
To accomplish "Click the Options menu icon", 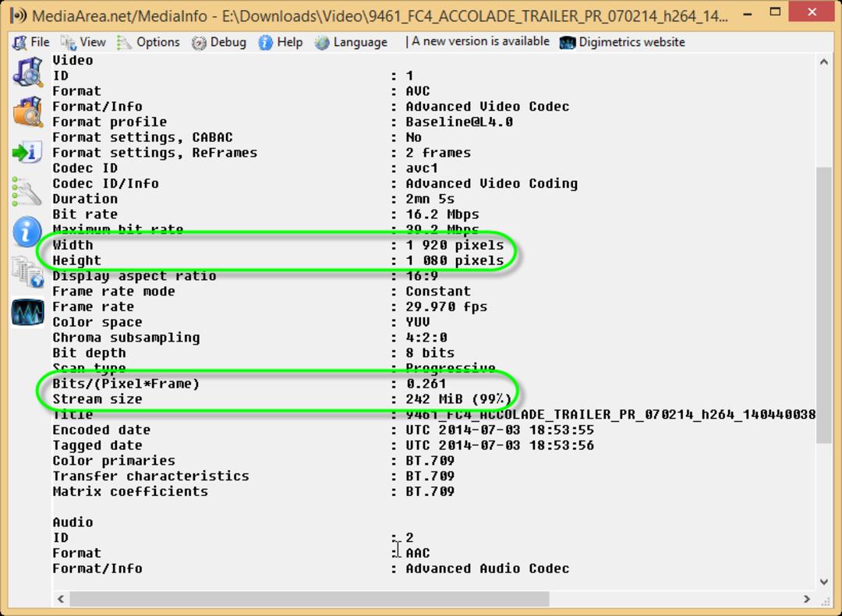I will pos(124,42).
